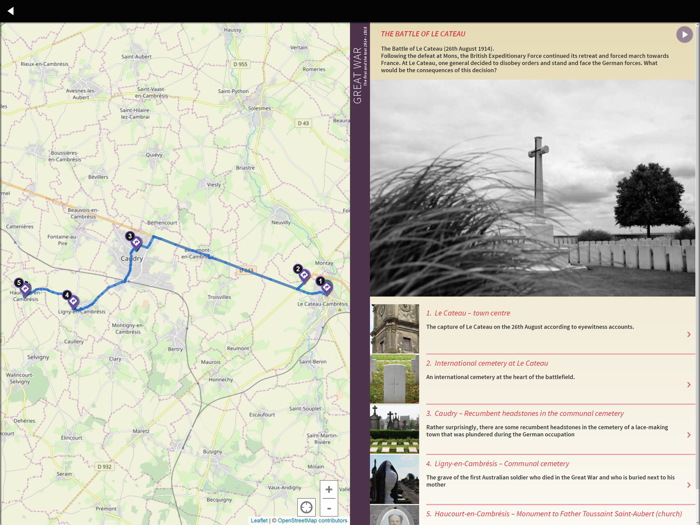Click the cemetery cross main photo
This screenshot has height=525, width=700.
point(533,188)
